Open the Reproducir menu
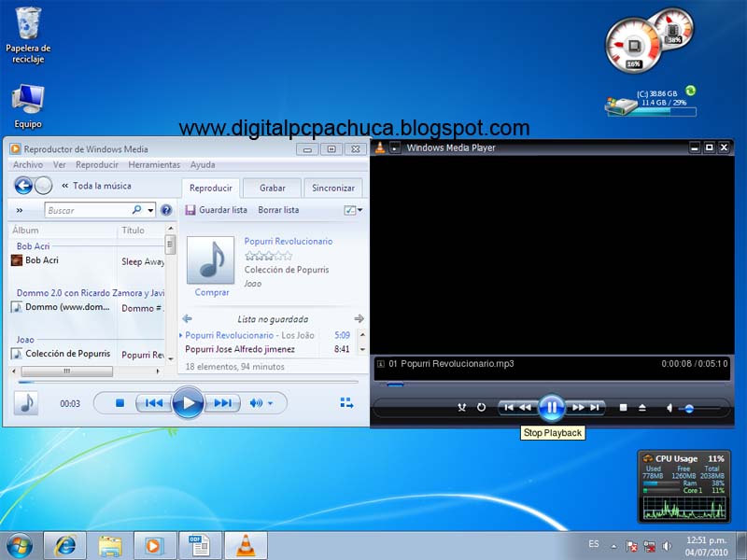Viewport: 747px width, 560px height. pyautogui.click(x=97, y=165)
